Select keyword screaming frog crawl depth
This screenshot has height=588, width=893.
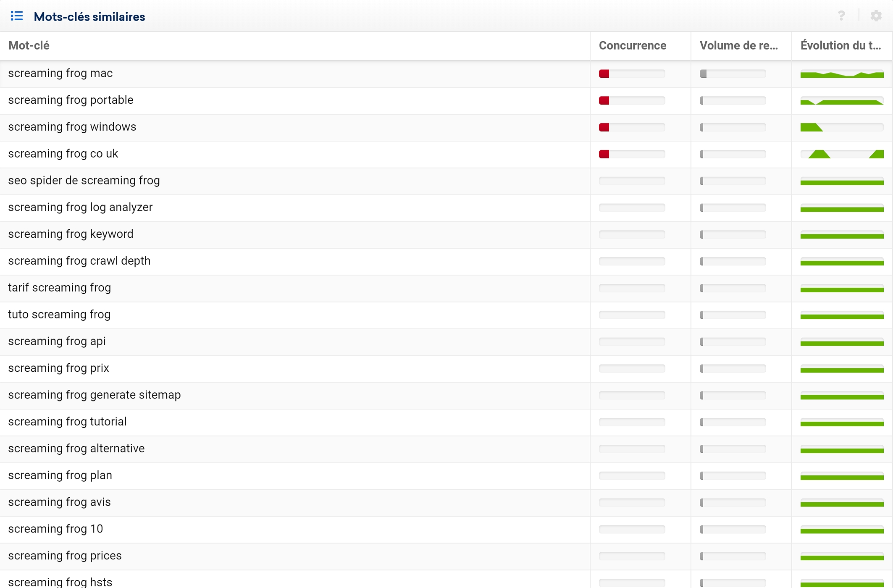(79, 261)
